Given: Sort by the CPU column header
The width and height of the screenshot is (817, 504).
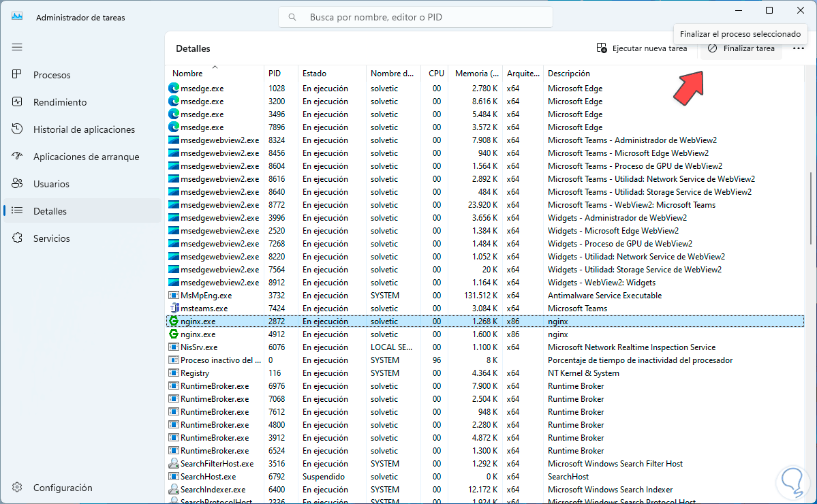Looking at the screenshot, I should click(436, 74).
